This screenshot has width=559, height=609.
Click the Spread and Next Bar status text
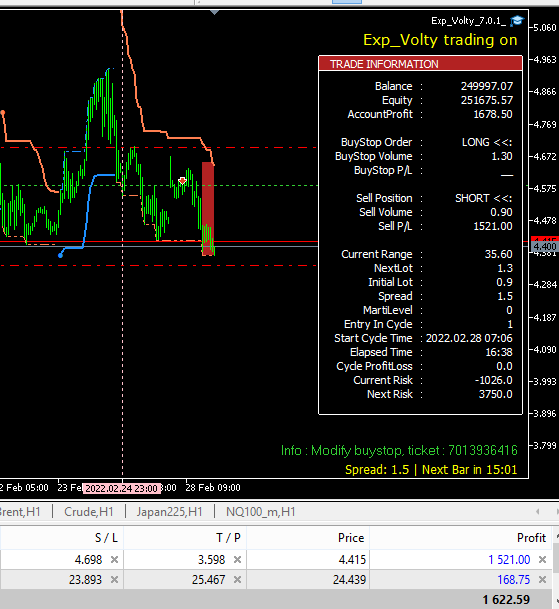pyautogui.click(x=431, y=470)
